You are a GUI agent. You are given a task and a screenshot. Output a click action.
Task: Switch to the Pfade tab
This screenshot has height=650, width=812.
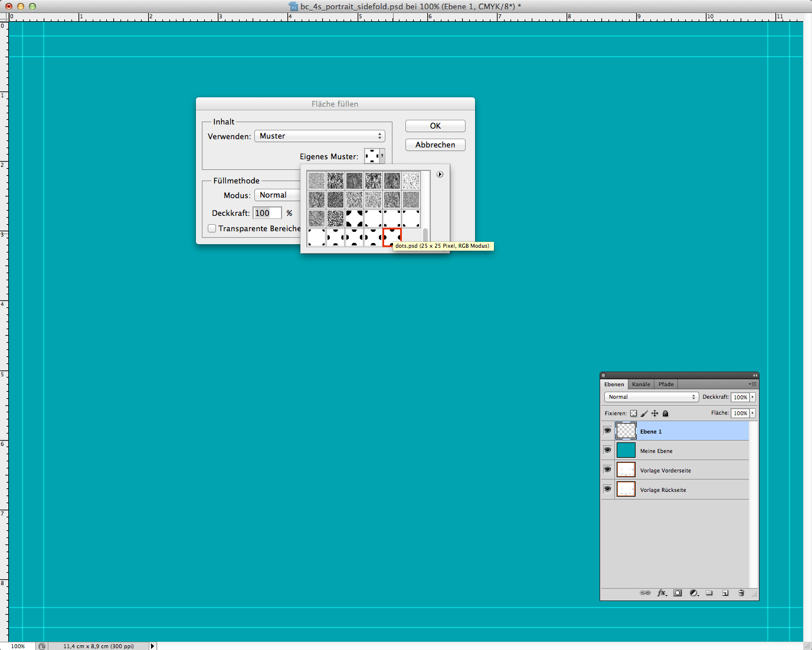[666, 384]
